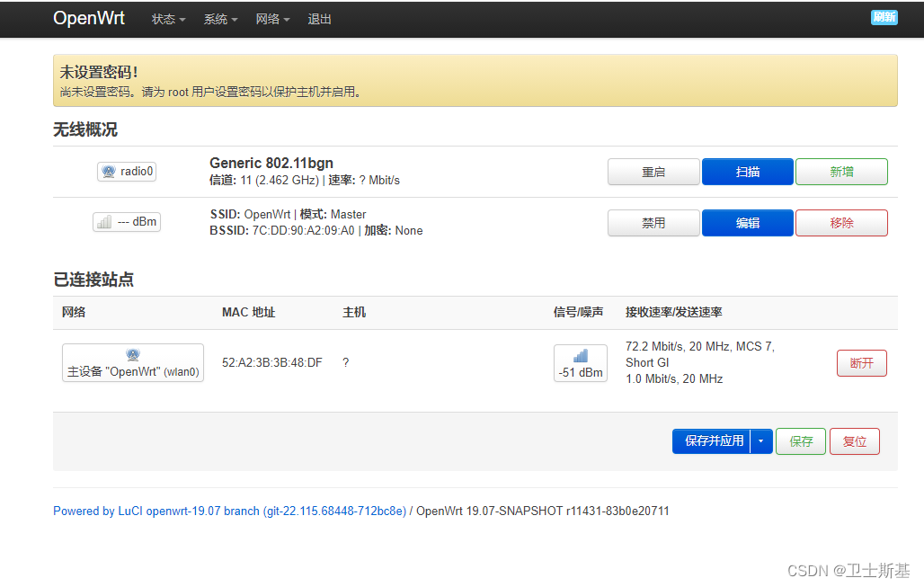924x587 pixels.
Task: Click the Generic 802.11bgn heading
Action: pyautogui.click(x=271, y=164)
